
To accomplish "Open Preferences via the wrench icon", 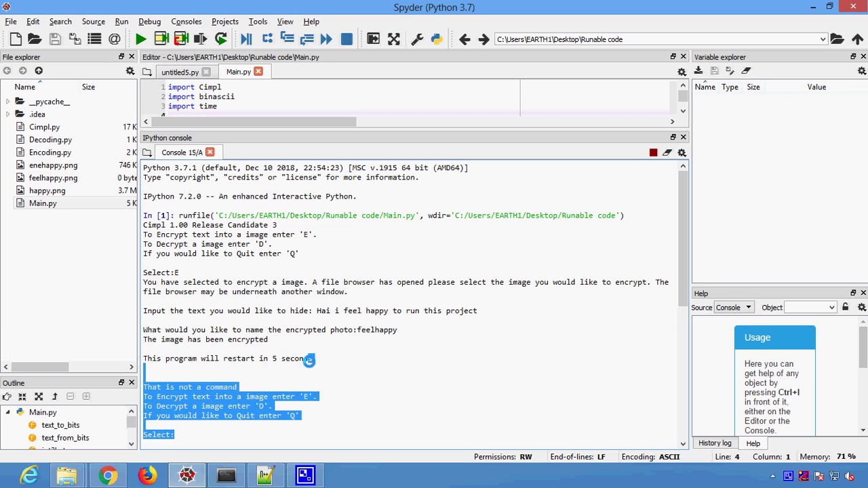I will click(x=417, y=39).
